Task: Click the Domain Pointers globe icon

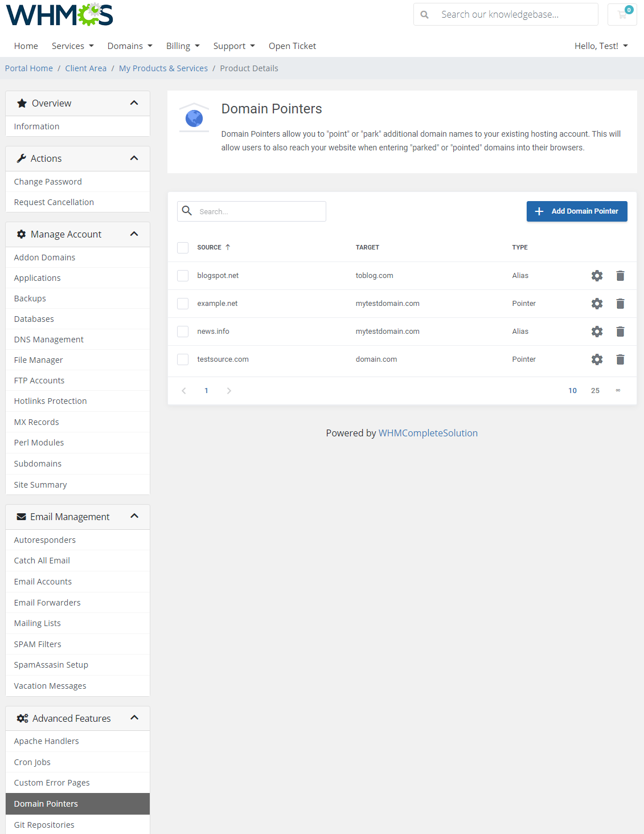Action: tap(194, 117)
